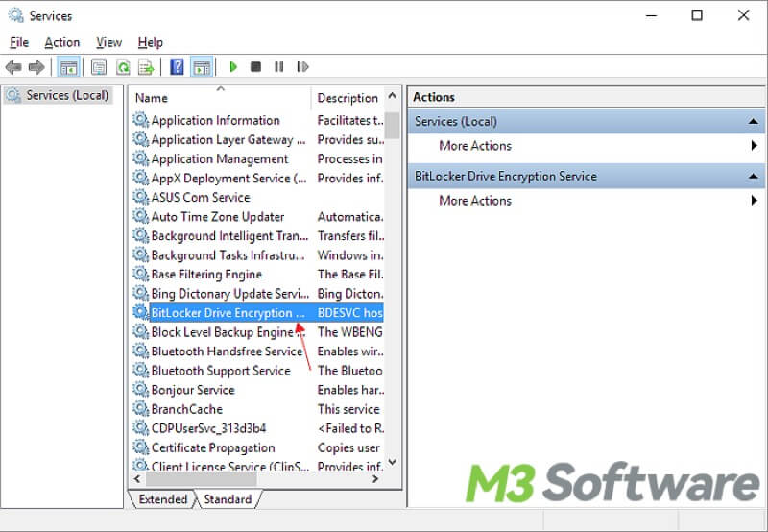Click gear icon beside Application Information
768x532 pixels.
(x=140, y=119)
